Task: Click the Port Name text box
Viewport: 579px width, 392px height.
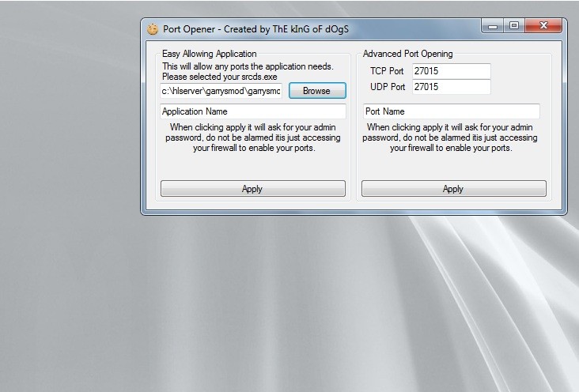Action: 451,111
